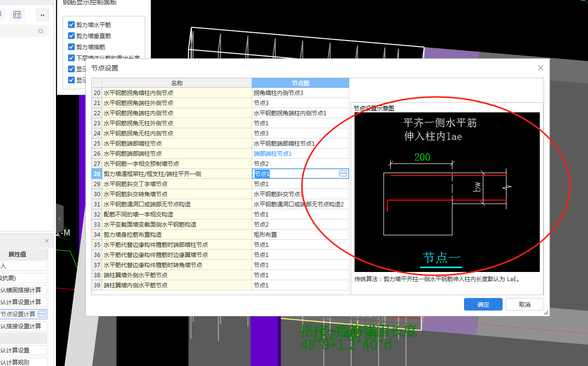Collapse the left panel using the arrow handle
The image size is (588, 366).
60,219
